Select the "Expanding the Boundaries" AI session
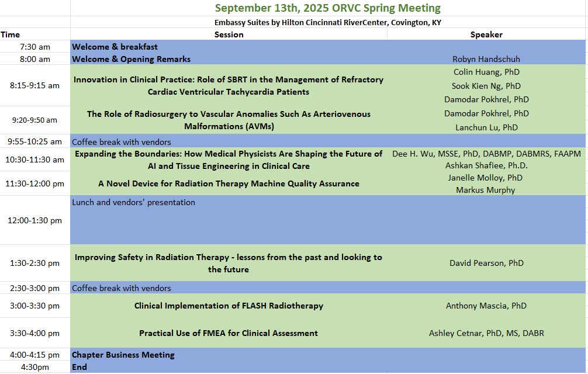588x374 pixels. 229,160
